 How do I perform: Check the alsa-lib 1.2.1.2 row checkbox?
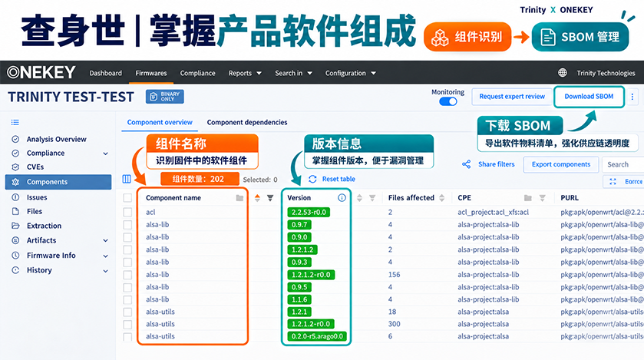click(x=127, y=249)
